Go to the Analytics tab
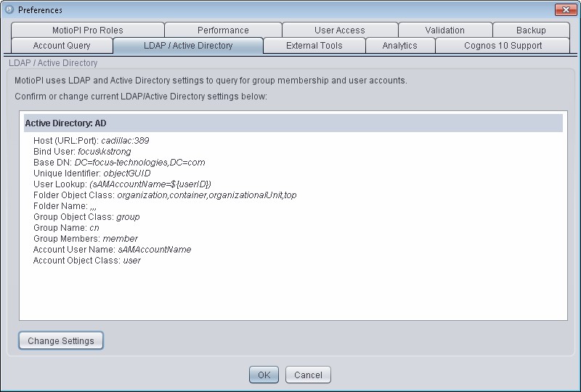The width and height of the screenshot is (581, 392). click(400, 46)
